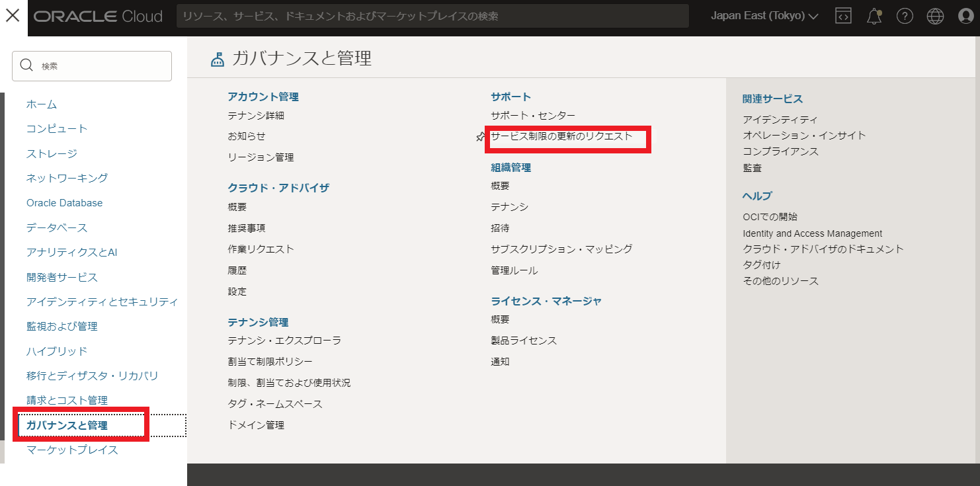The width and height of the screenshot is (980, 486).
Task: Open 制限、割当ておよび使用状況 link
Action: 289,383
